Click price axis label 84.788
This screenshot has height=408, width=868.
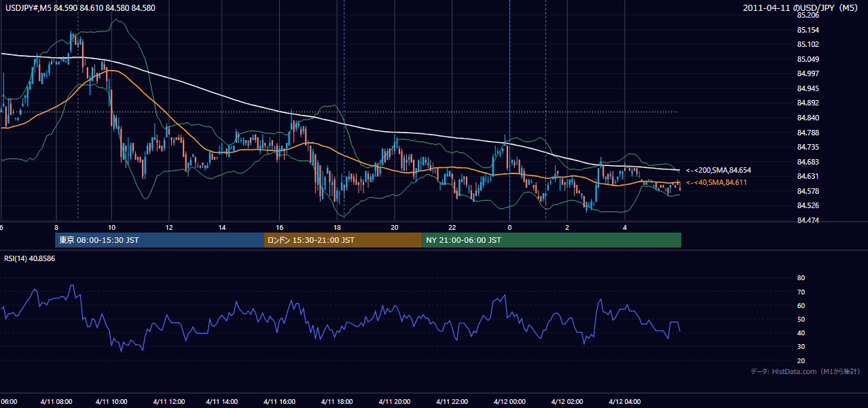tap(808, 133)
